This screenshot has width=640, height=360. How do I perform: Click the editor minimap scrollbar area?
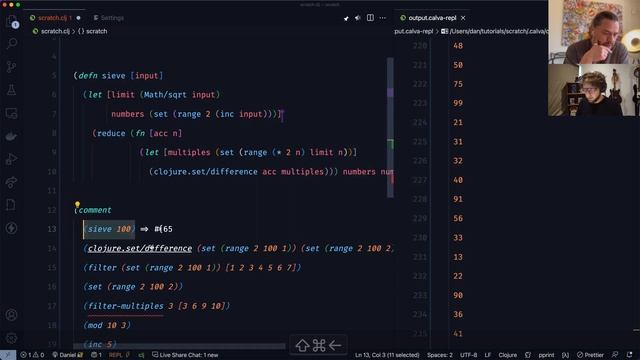(390, 127)
